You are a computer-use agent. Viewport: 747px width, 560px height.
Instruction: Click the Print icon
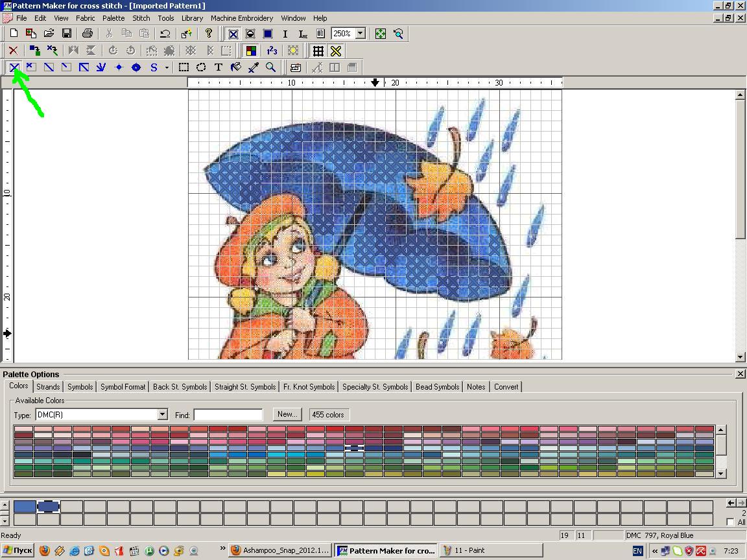[88, 34]
